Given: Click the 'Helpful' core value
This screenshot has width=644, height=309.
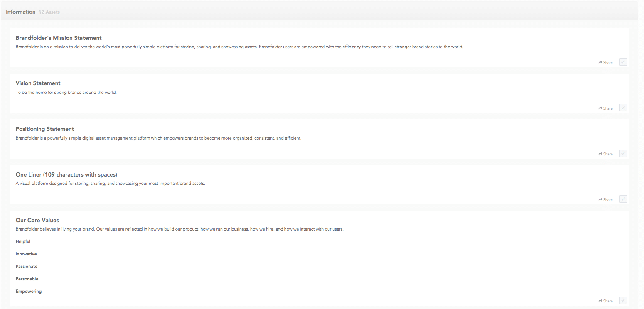Looking at the screenshot, I should tap(23, 242).
